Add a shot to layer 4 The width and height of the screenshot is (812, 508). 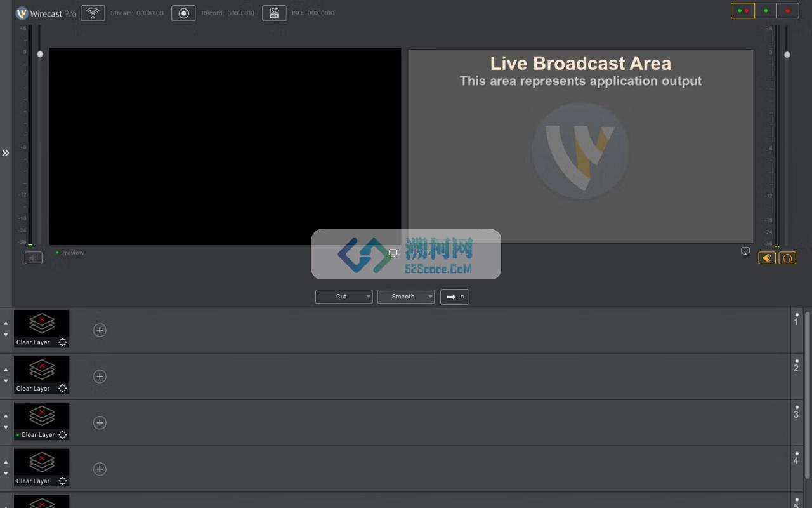point(100,469)
